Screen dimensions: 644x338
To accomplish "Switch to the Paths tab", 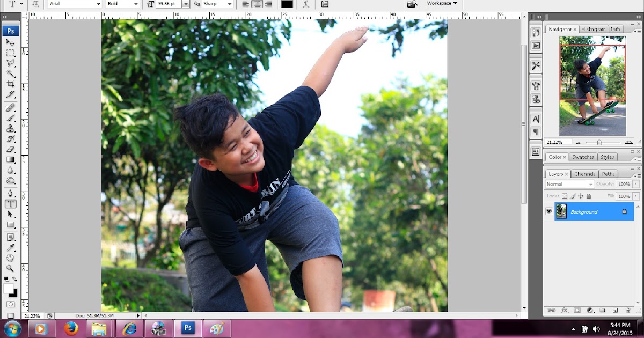I will 608,174.
